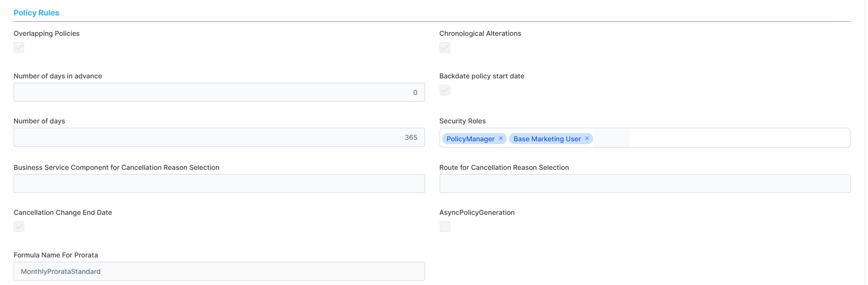Click the Overlapping Policies label
Screen dimensions: 868x285
coord(47,33)
